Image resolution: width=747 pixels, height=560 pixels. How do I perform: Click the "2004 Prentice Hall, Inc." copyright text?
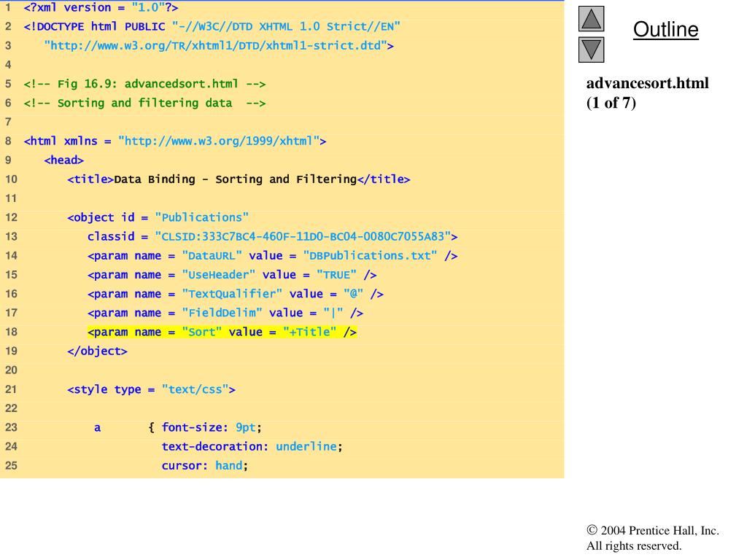pyautogui.click(x=653, y=531)
